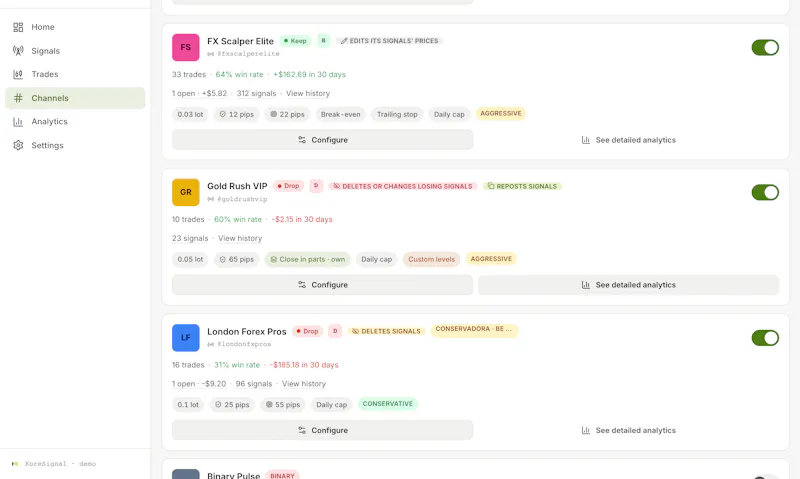Click the pencil icon in Edits Its Signals' Prices tag
The height and width of the screenshot is (479, 800).
pos(344,41)
